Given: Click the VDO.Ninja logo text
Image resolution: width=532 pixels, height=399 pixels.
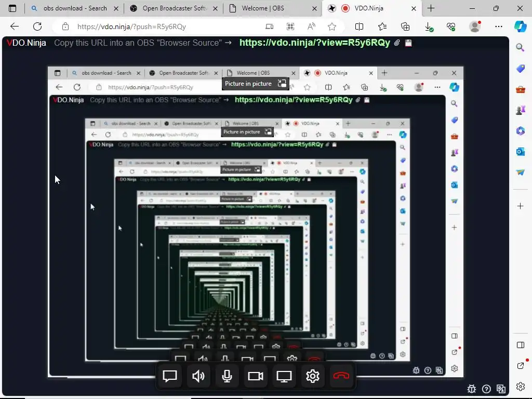Looking at the screenshot, I should pos(26,43).
